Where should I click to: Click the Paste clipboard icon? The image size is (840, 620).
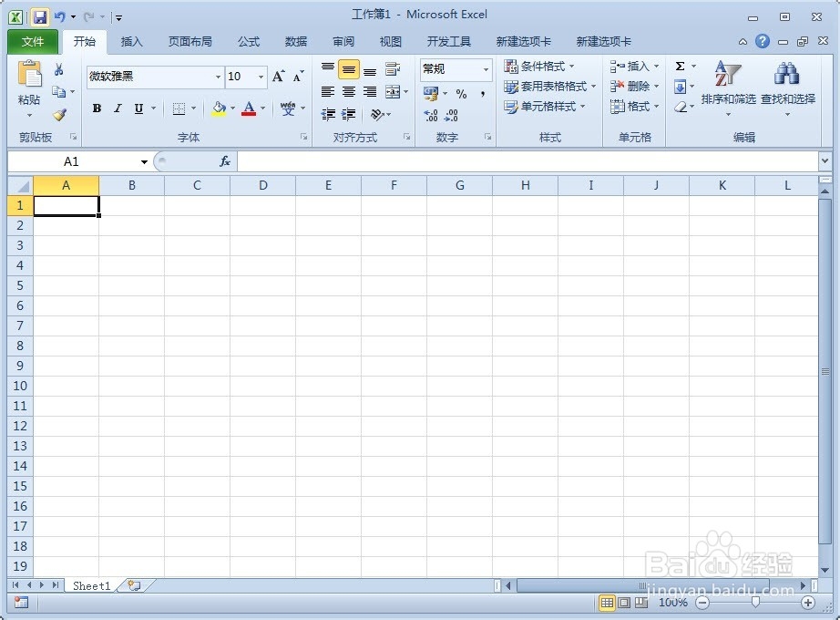point(29,74)
